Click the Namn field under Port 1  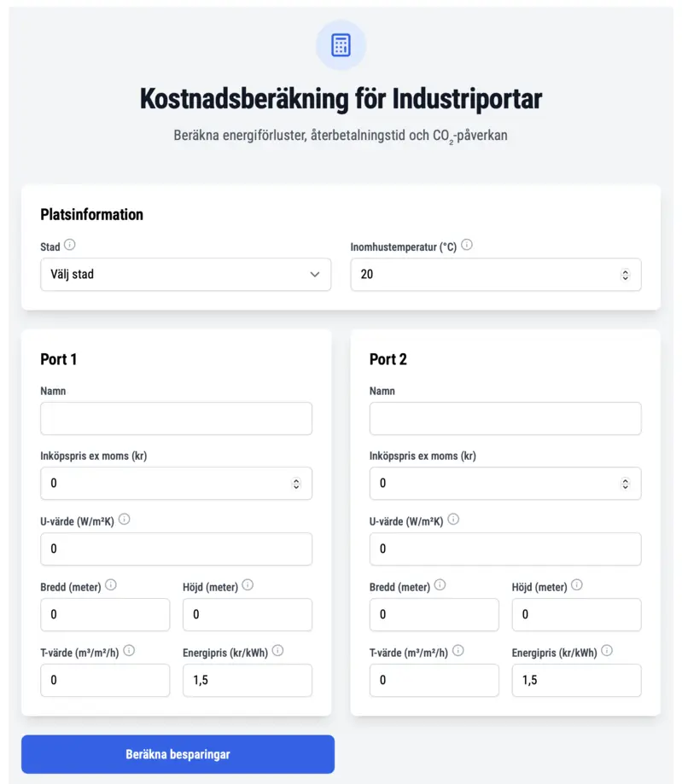point(176,418)
